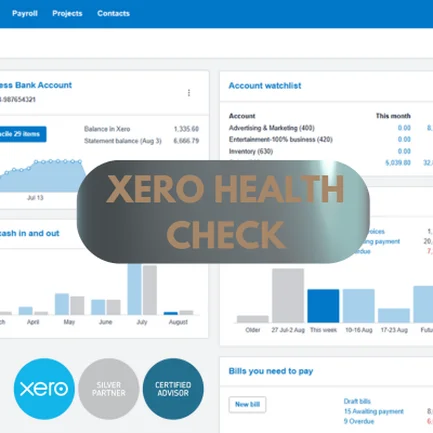Screen dimensions: 433x433
Task: Click the Reconcile 29 items button
Action: click(x=23, y=134)
